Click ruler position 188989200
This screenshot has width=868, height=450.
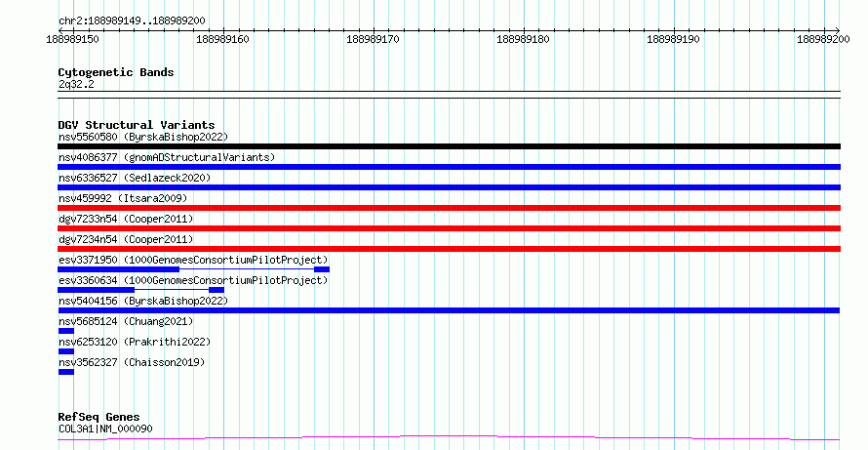[824, 39]
